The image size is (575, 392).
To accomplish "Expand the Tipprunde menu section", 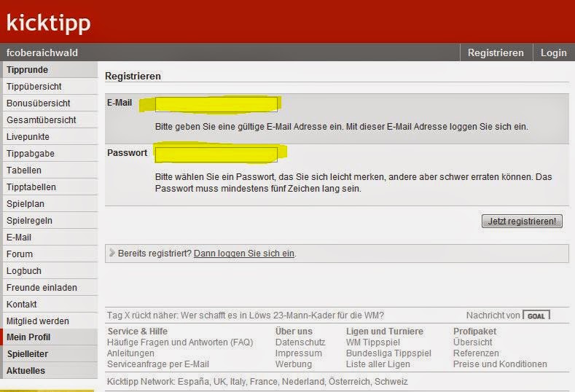I will coord(50,70).
